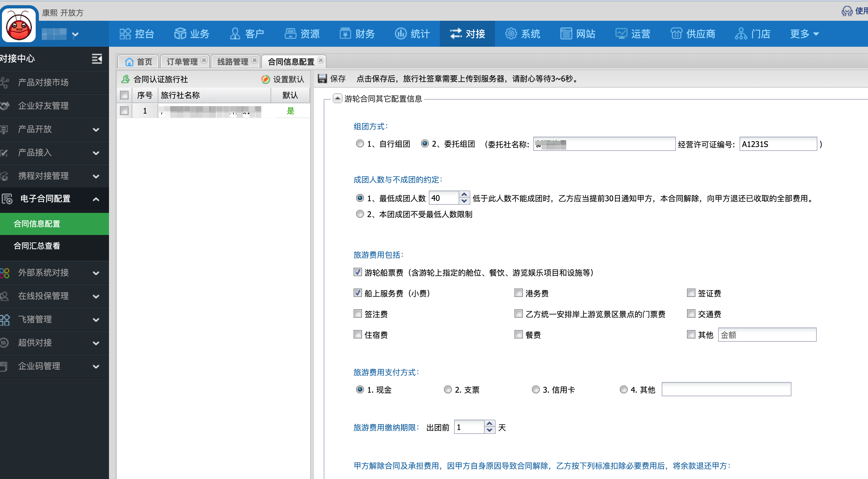Image resolution: width=868 pixels, height=479 pixels.
Task: Open the 门店 store module icon
Action: [741, 34]
